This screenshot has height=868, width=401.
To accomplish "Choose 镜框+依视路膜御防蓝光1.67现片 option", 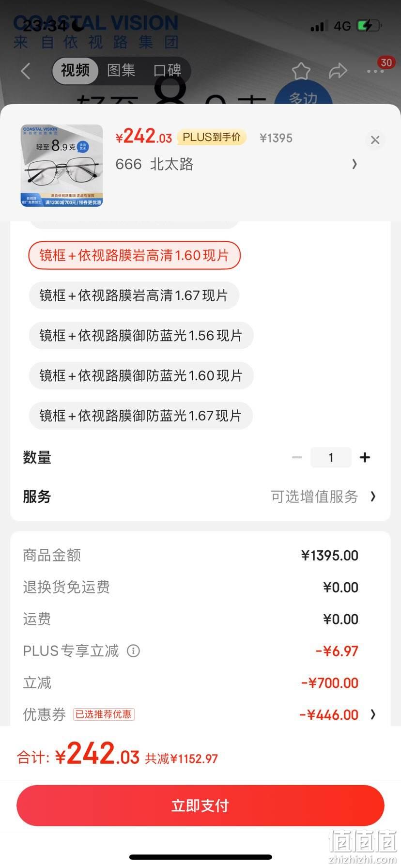I will click(141, 416).
